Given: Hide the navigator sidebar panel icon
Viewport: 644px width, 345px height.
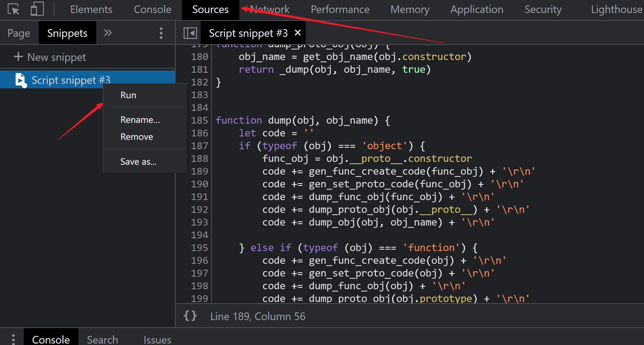Looking at the screenshot, I should (190, 33).
